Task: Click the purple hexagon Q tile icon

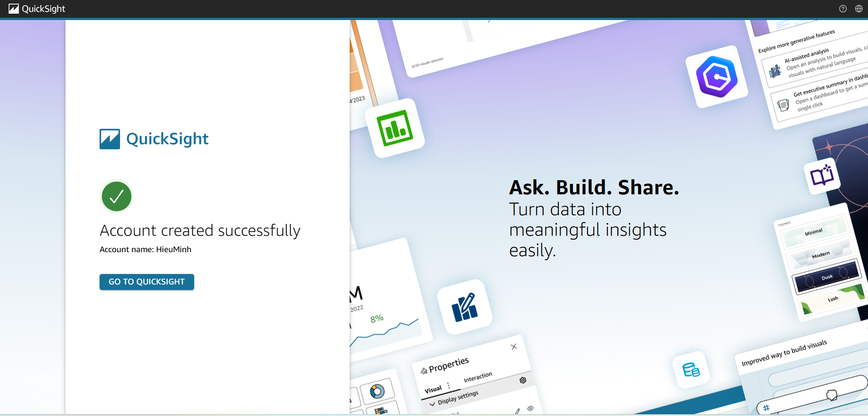Action: point(717,76)
